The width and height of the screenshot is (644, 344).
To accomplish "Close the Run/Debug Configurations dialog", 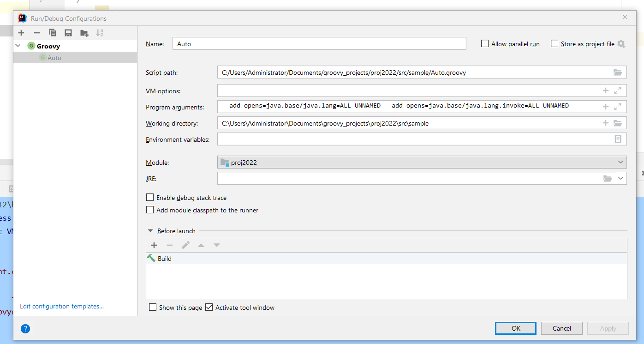I will click(x=625, y=18).
